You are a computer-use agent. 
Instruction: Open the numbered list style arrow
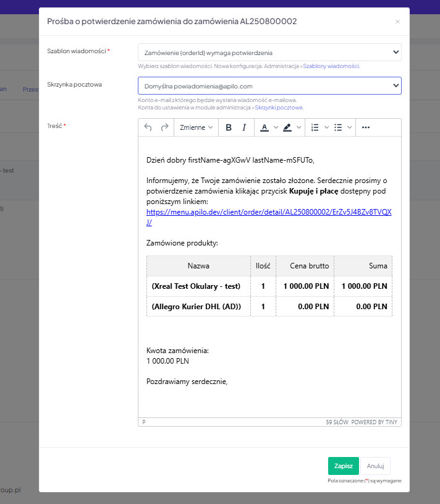(x=326, y=127)
